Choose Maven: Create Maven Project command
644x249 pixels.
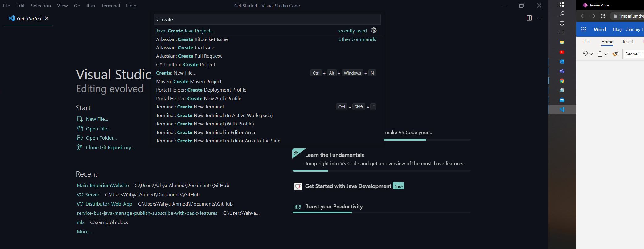point(189,81)
